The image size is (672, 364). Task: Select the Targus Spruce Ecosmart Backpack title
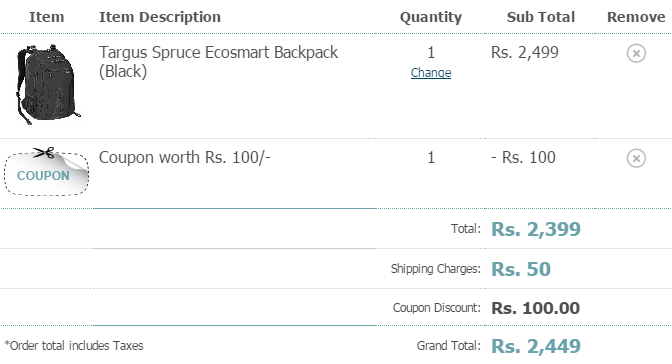click(x=218, y=62)
